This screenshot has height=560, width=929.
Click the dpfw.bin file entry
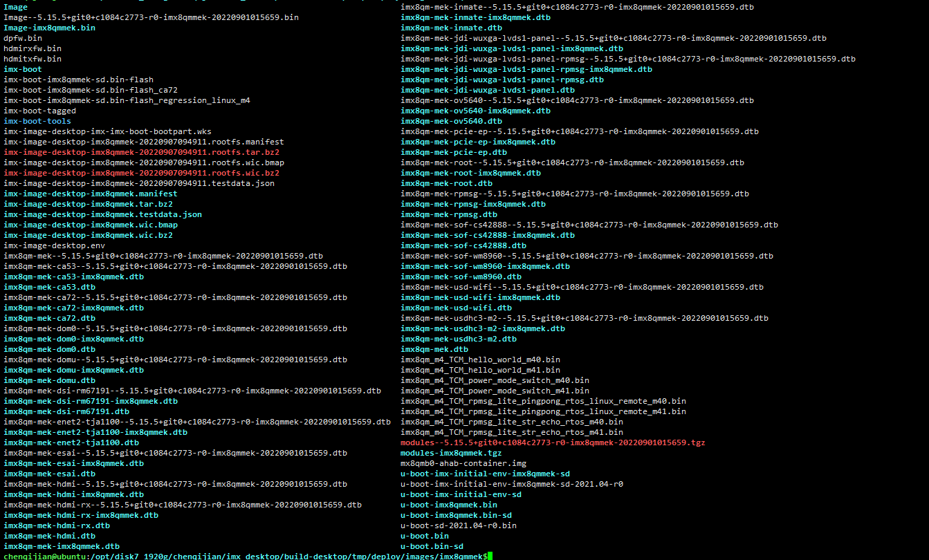pyautogui.click(x=23, y=38)
